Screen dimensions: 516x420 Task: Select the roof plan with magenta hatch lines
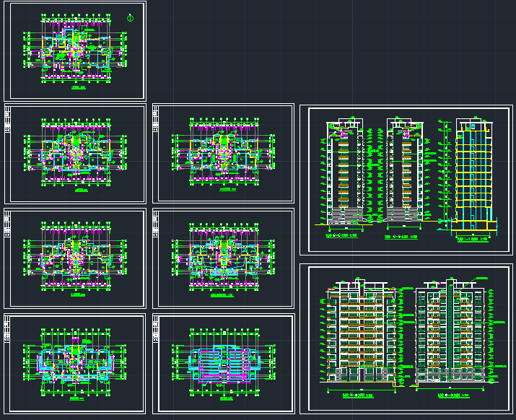[x=224, y=363]
